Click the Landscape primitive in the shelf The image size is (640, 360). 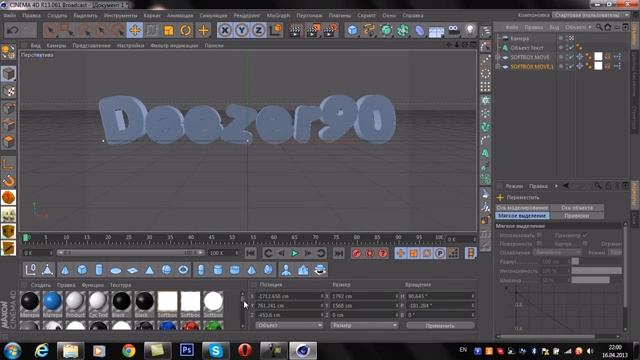pos(303,270)
